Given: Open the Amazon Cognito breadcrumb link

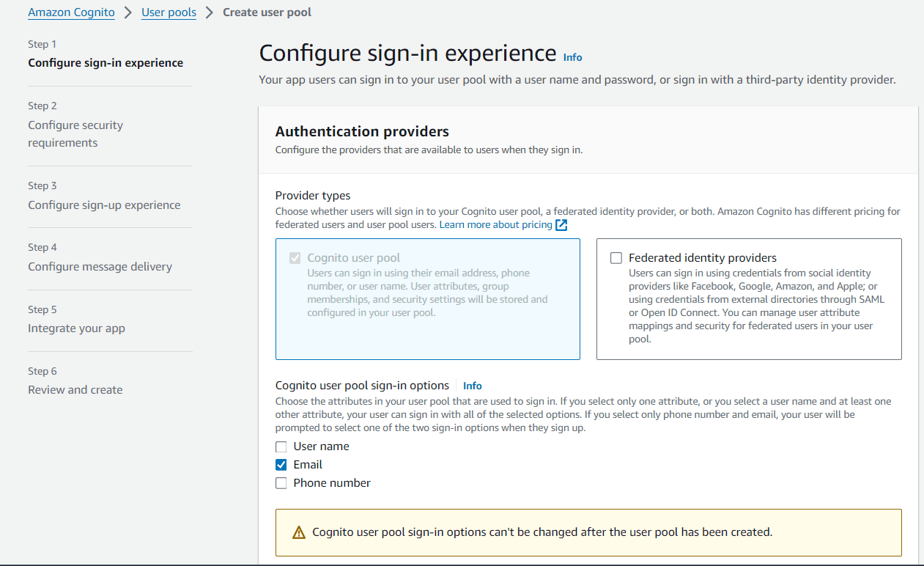Looking at the screenshot, I should (71, 12).
